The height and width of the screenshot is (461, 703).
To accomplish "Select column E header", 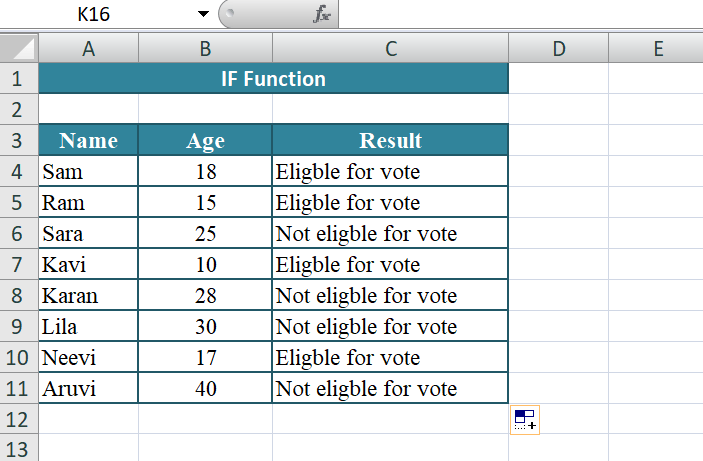I will tap(657, 48).
